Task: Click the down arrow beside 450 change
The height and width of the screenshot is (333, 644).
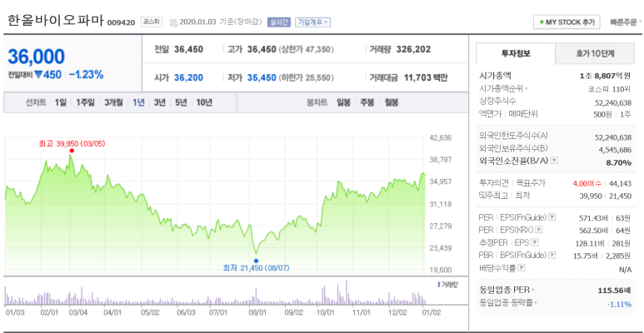Action: [x=38, y=75]
